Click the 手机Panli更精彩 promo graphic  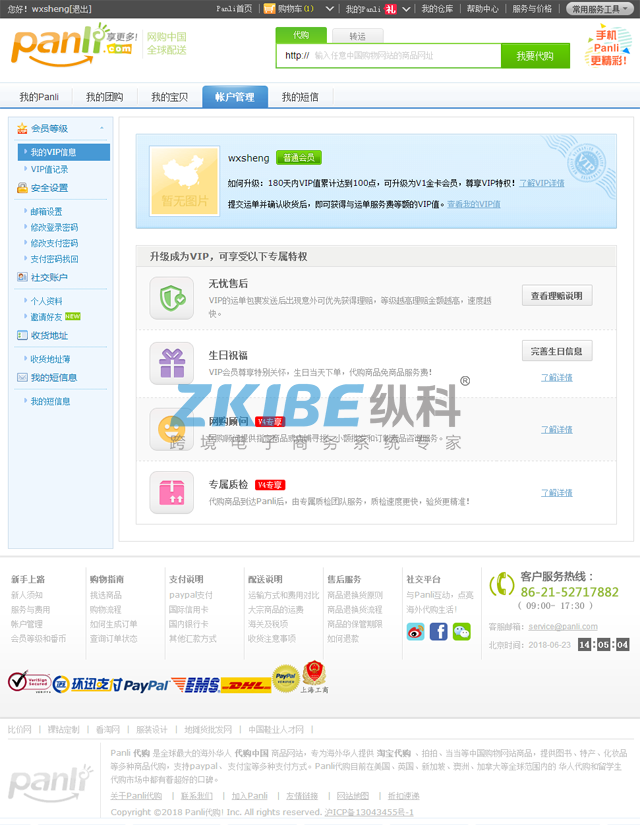607,47
